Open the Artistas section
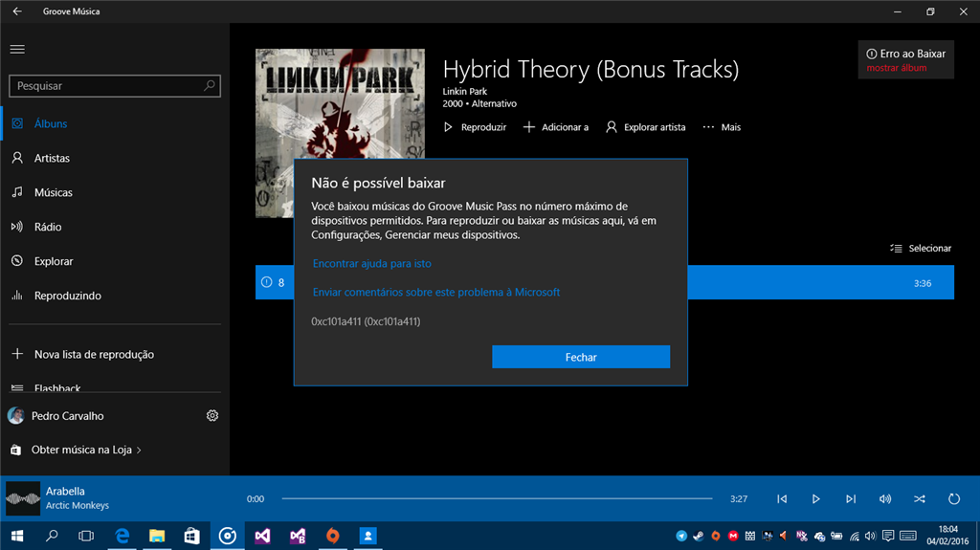The width and height of the screenshot is (980, 550). (115, 158)
